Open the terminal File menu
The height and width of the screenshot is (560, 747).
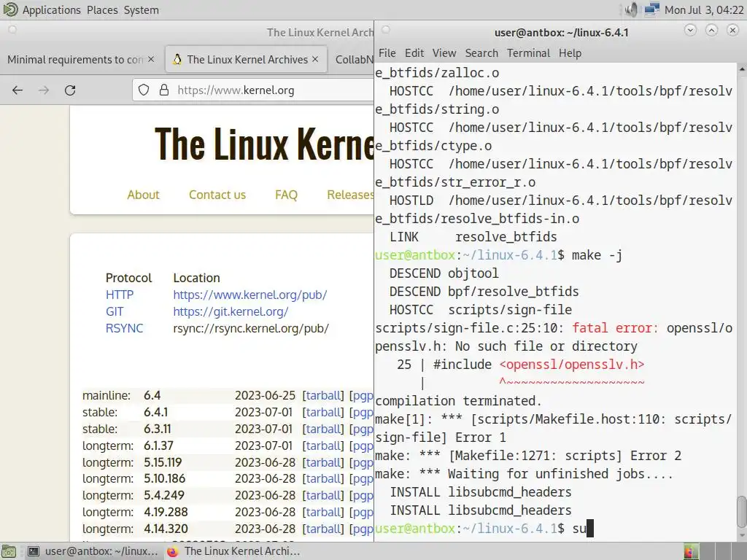tap(387, 52)
